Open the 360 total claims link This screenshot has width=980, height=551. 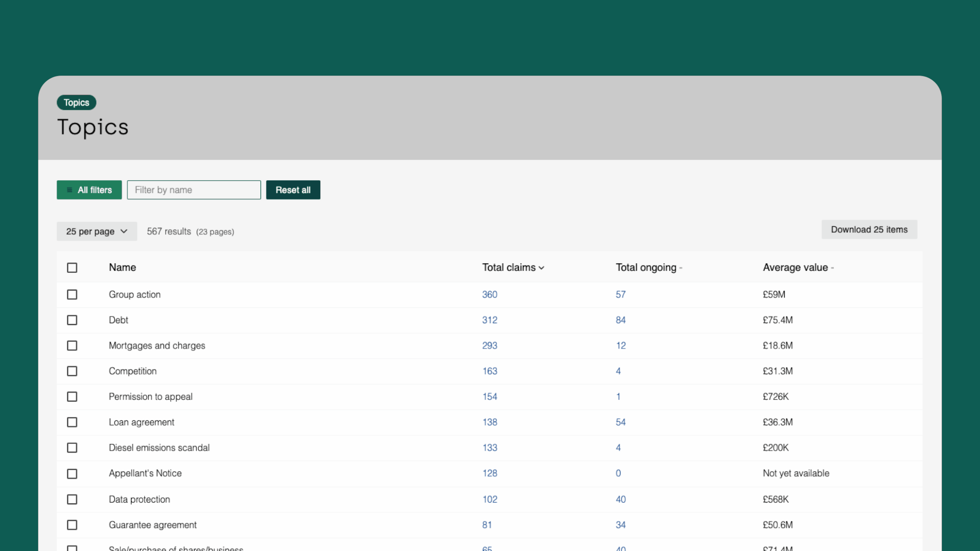(490, 295)
